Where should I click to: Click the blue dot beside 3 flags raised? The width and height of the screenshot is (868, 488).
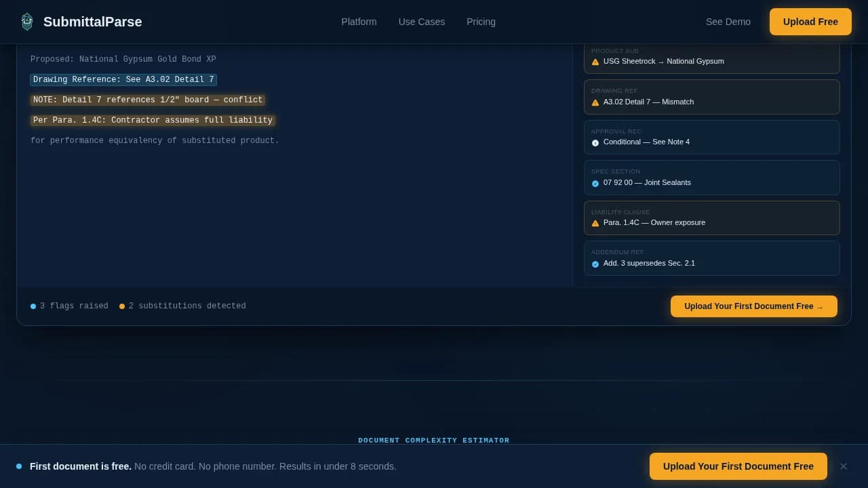[x=33, y=306]
